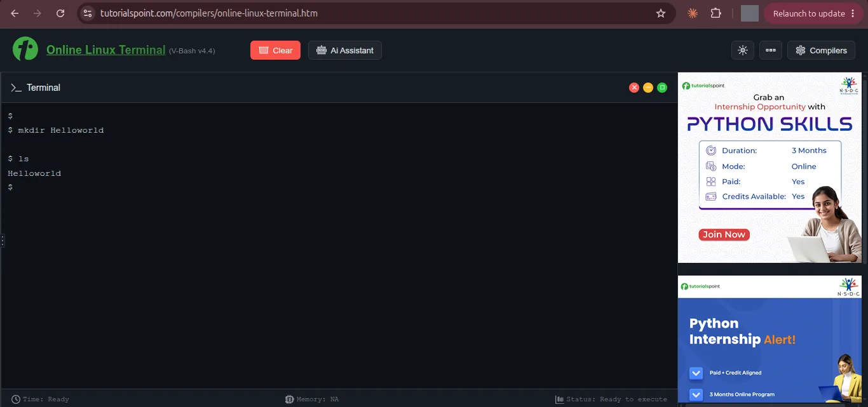868x407 pixels.
Task: Click the 'mkdir Helloworld' command text
Action: (x=61, y=130)
